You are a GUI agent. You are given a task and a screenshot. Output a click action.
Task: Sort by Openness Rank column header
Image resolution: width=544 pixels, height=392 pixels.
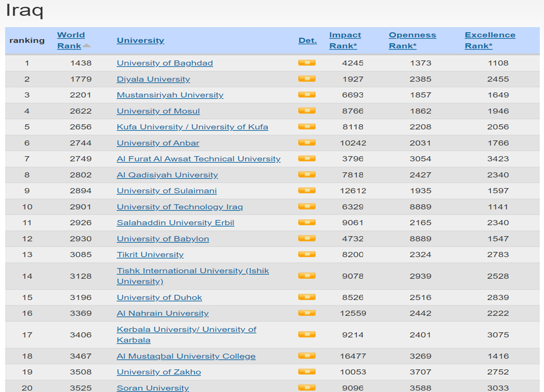[412, 40]
